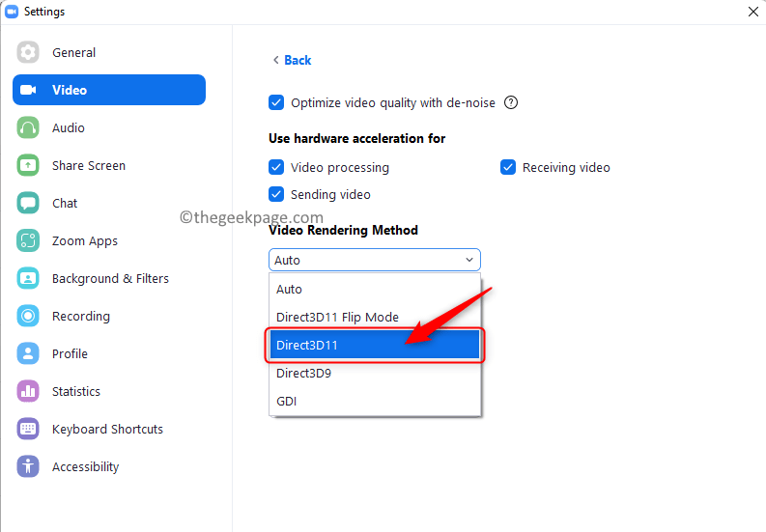Image resolution: width=766 pixels, height=532 pixels.
Task: Choose Direct3D11 Flip Mode option
Action: [x=375, y=317]
